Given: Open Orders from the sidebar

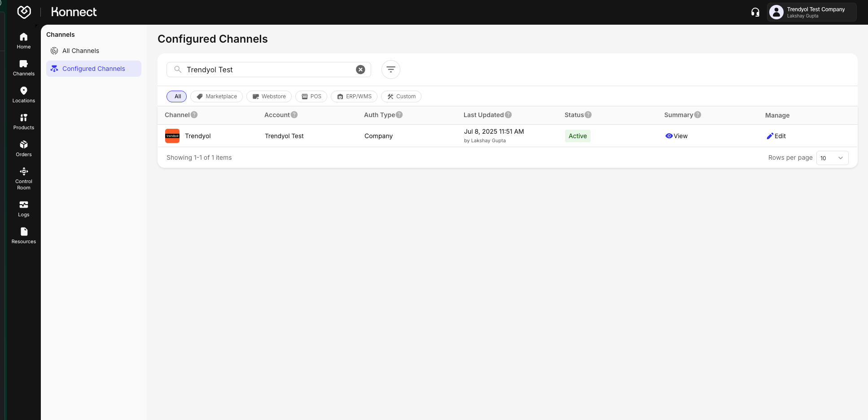Looking at the screenshot, I should [x=24, y=149].
